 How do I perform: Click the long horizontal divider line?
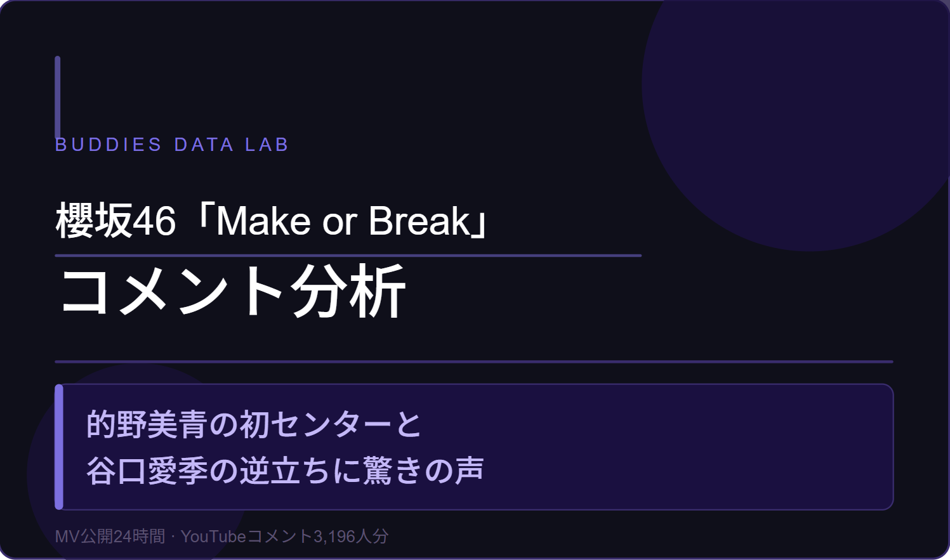tap(473, 361)
